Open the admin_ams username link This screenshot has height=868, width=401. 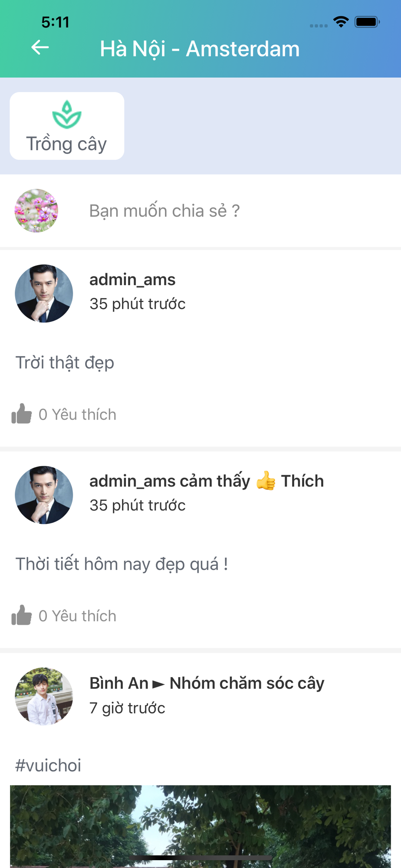[x=132, y=279]
